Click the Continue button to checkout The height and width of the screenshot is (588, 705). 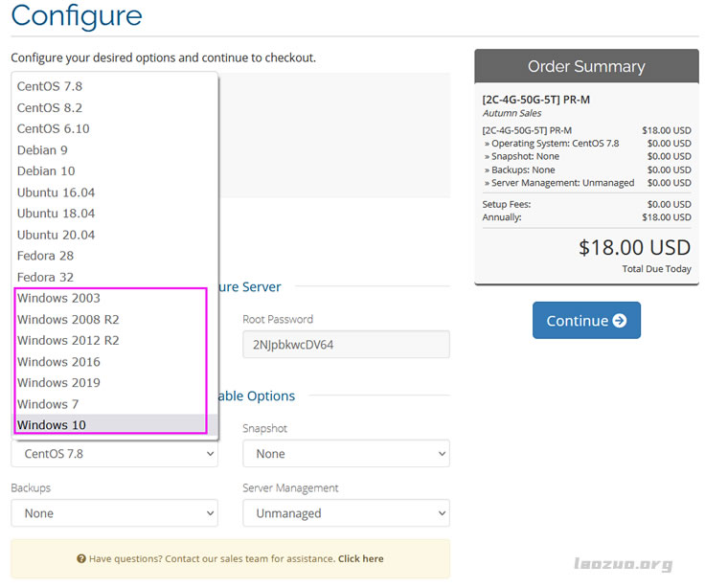(x=586, y=321)
